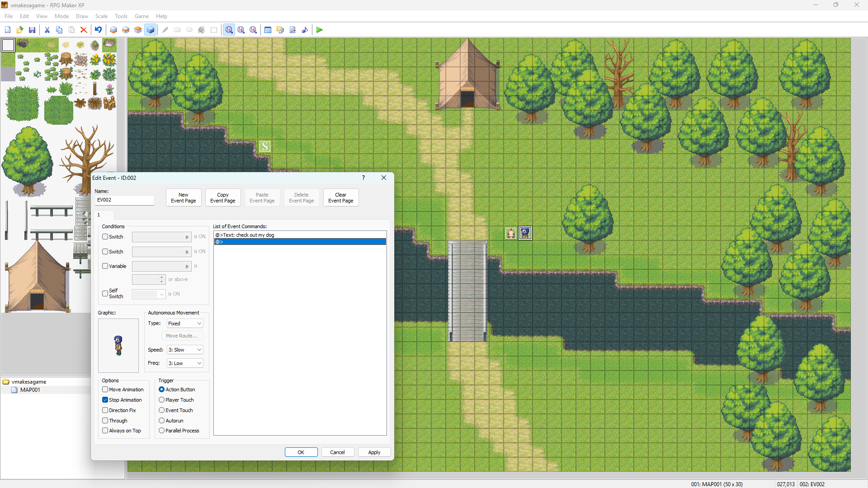Select the Events layer cube icon

pyautogui.click(x=151, y=30)
